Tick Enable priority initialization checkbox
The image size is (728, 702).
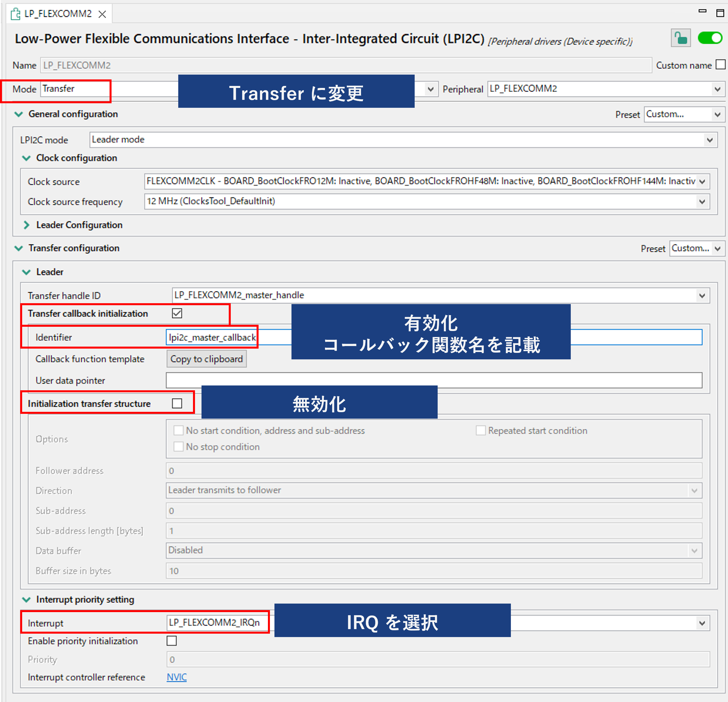pyautogui.click(x=172, y=641)
